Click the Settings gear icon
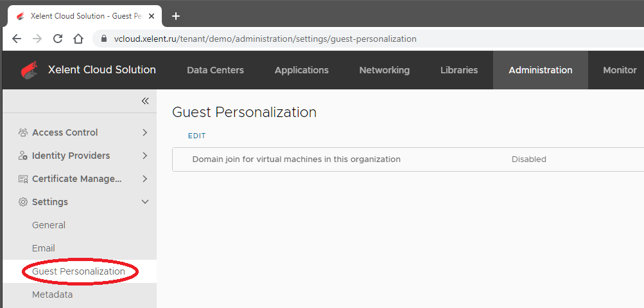This screenshot has height=308, width=644. (x=23, y=202)
